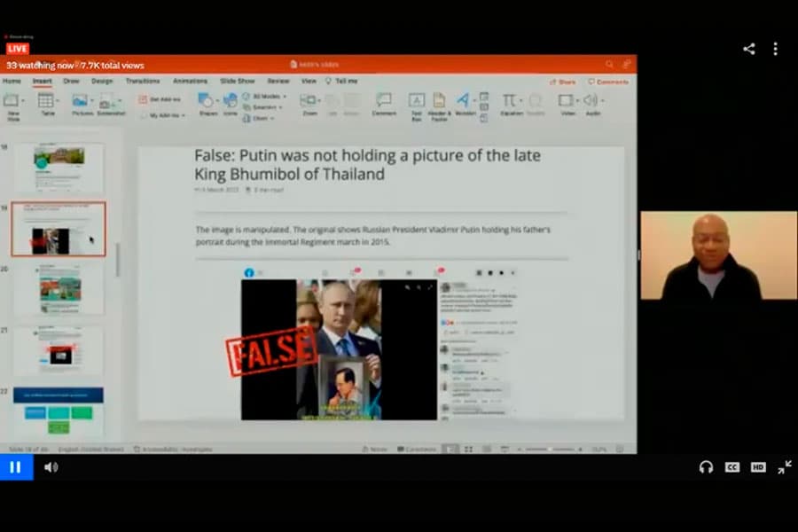798x532 pixels.
Task: Open the View ribbon tab
Action: click(x=309, y=81)
